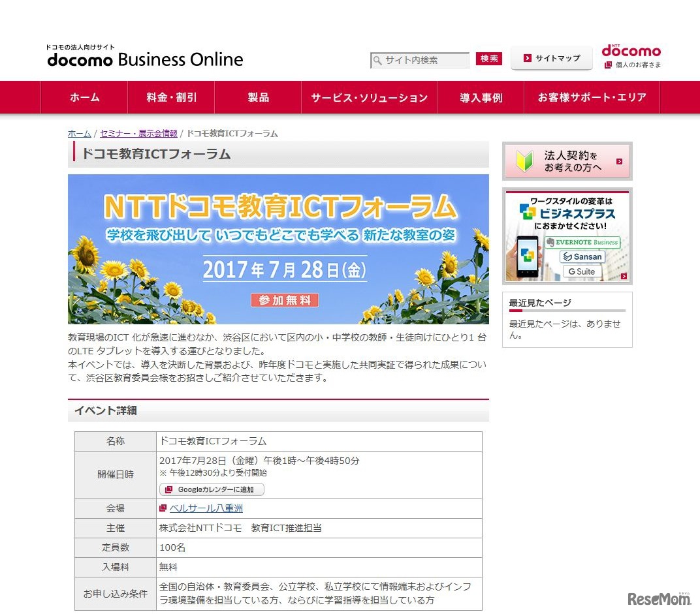The height and width of the screenshot is (614, 700).
Task: Click the 100名 capacity value
Action: point(172,547)
